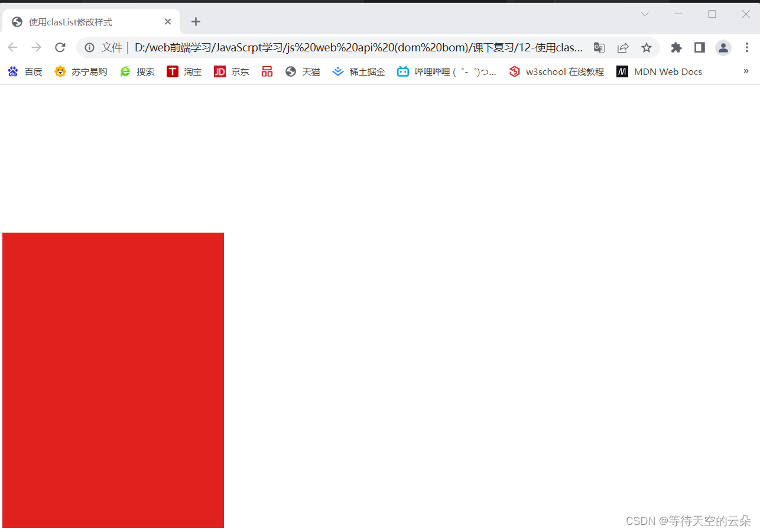The width and height of the screenshot is (760, 532).
Task: Reload the current page
Action: point(60,47)
